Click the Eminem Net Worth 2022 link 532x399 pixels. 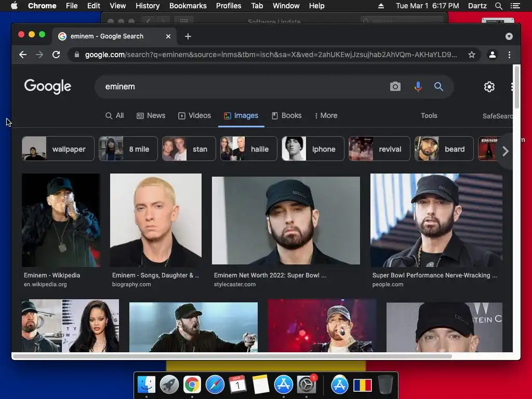(270, 275)
